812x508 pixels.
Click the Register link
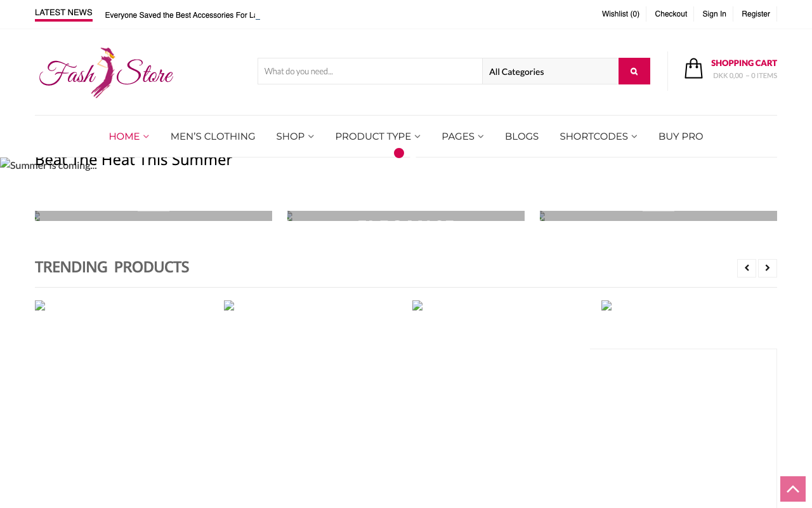(x=756, y=14)
